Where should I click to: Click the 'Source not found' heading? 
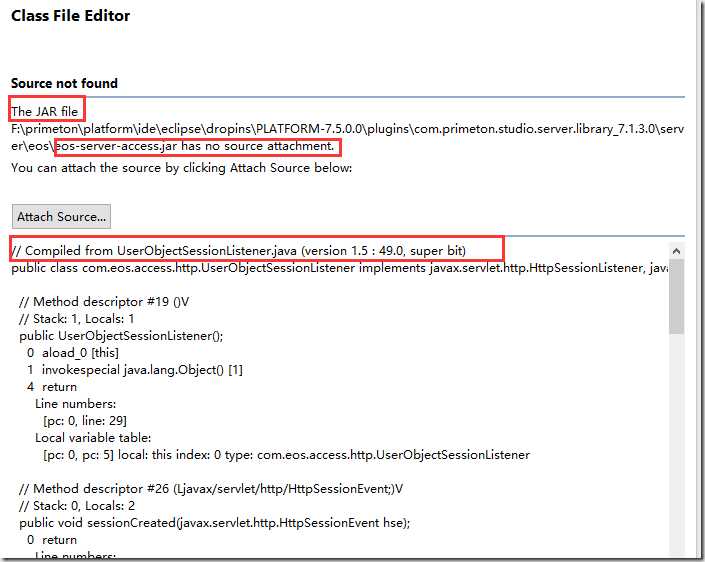(64, 83)
